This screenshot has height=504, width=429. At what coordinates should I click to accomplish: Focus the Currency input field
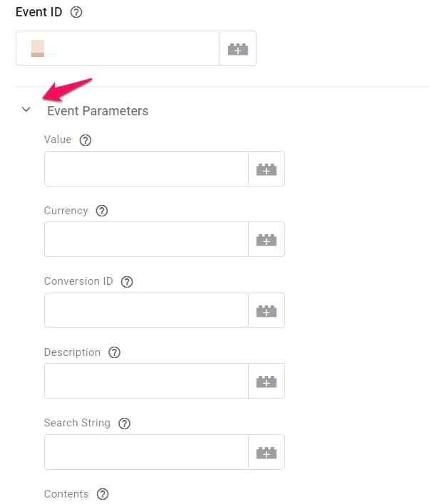146,239
